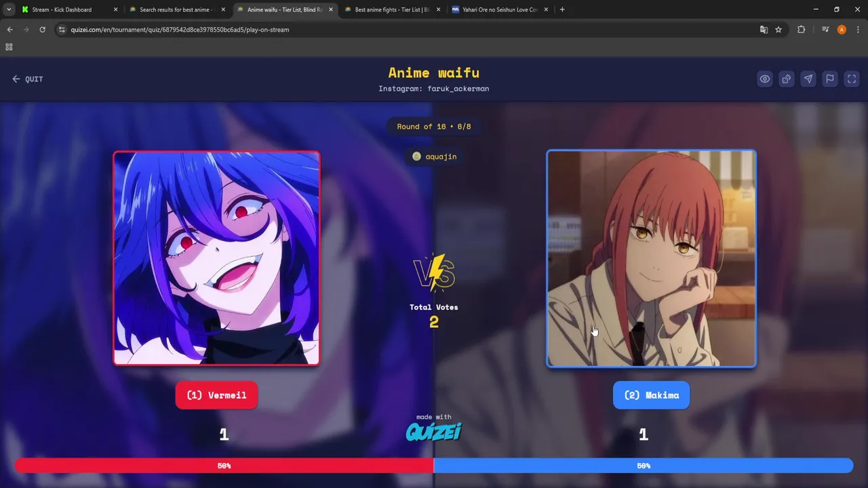This screenshot has width=868, height=488.
Task: Close the Stream - Kick Dashboard tab
Action: tap(115, 9)
